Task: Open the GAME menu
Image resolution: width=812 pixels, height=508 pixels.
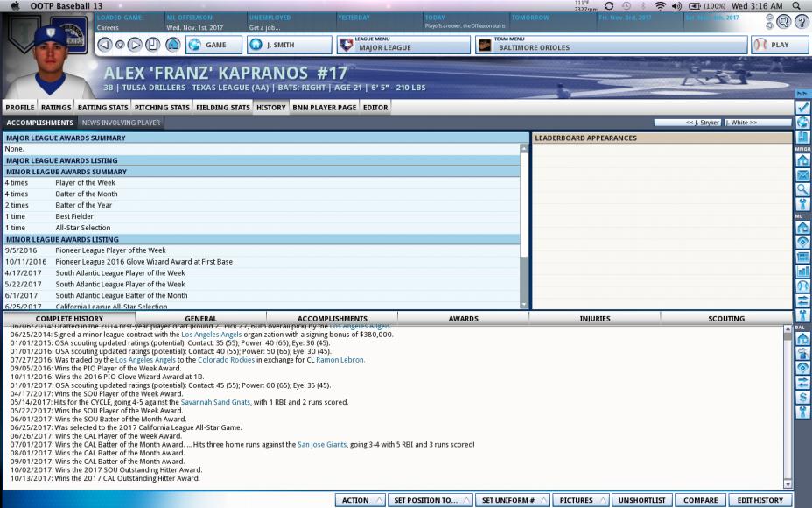Action: 213,45
